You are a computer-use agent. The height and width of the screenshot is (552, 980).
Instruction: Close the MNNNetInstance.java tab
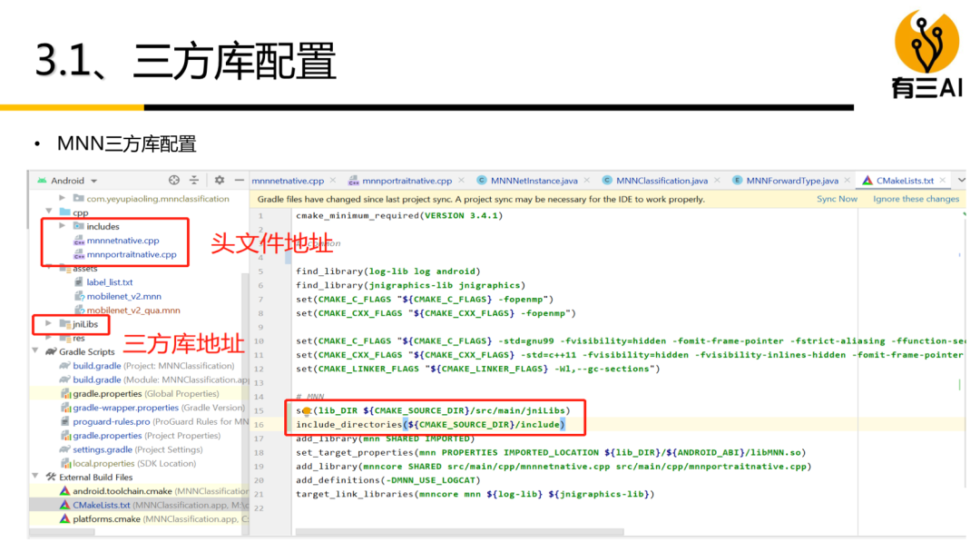point(587,180)
